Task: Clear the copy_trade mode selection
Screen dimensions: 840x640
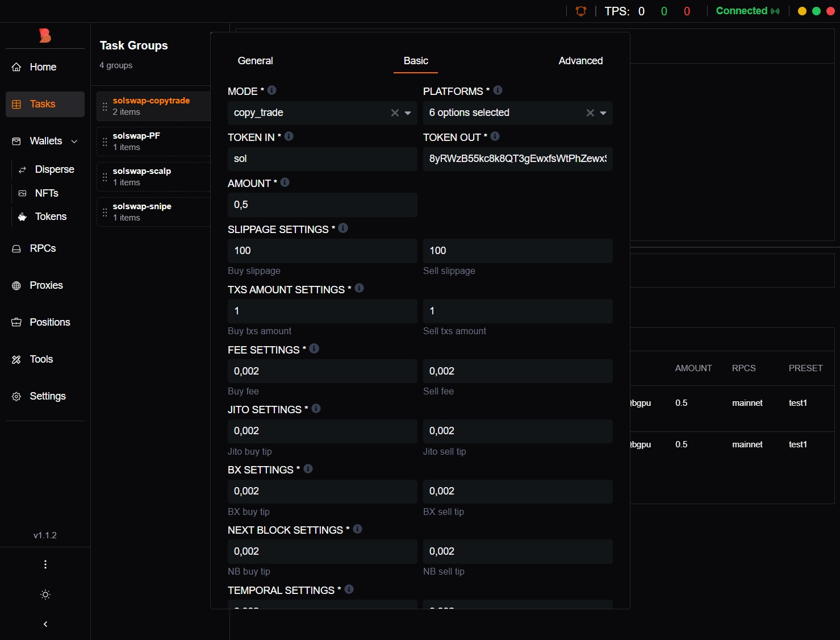Action: pos(395,113)
